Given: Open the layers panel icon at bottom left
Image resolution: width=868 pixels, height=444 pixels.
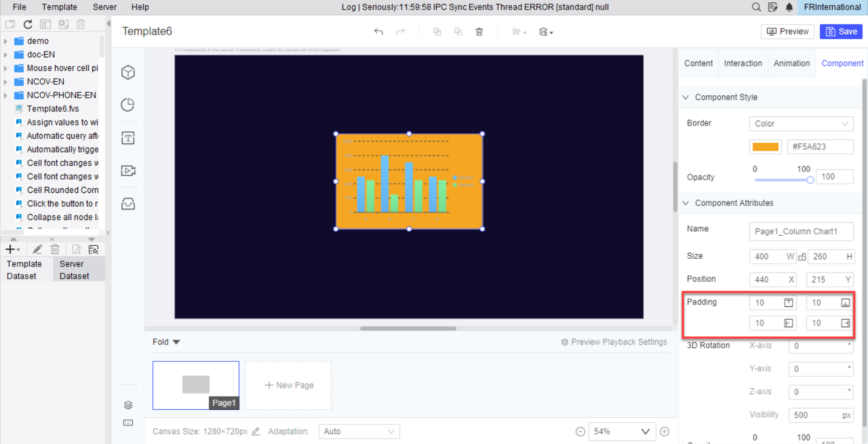Looking at the screenshot, I should (128, 405).
